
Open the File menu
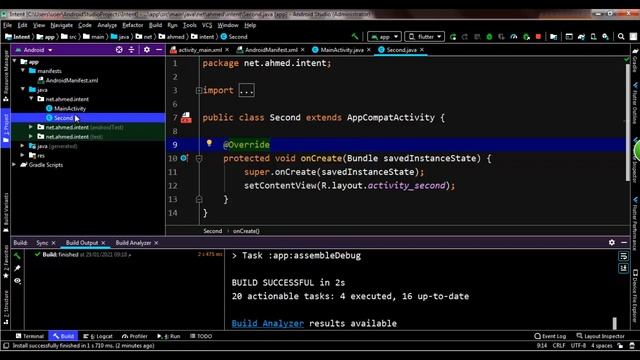[7, 25]
